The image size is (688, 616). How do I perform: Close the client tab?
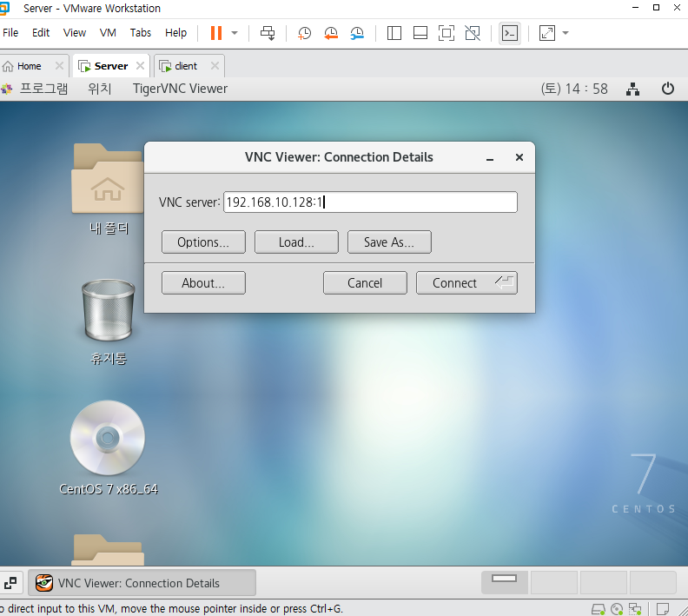(x=215, y=66)
